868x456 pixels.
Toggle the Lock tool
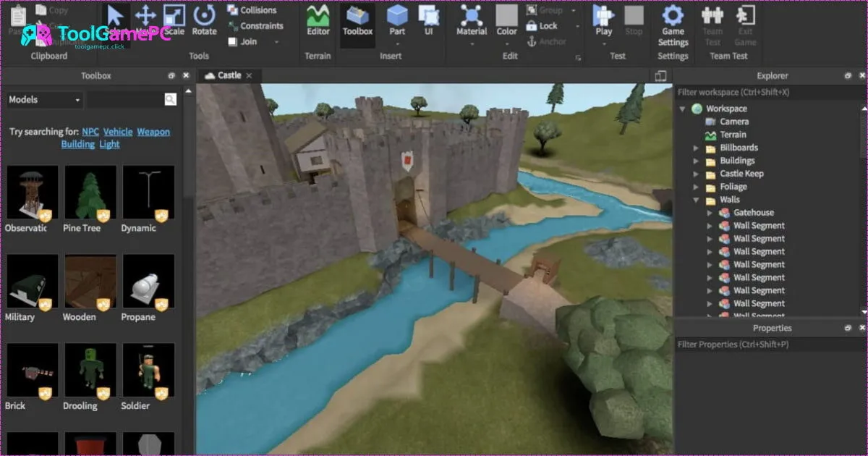click(542, 25)
